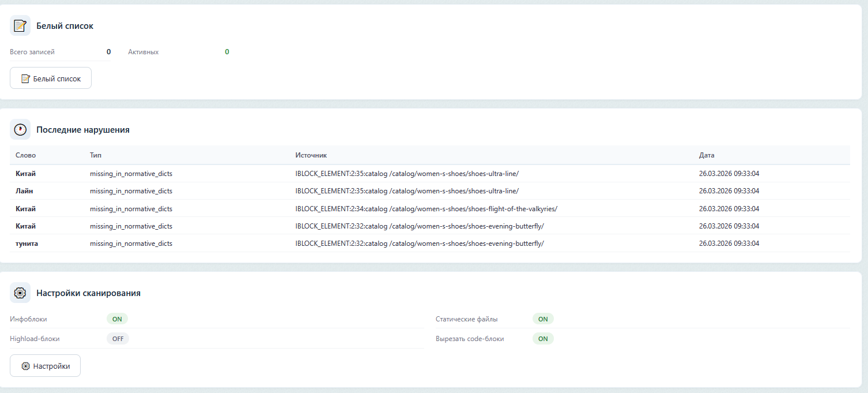Toggle the Вырезать code-блоки ON switch
Viewport: 868px width, 393px height.
(543, 339)
